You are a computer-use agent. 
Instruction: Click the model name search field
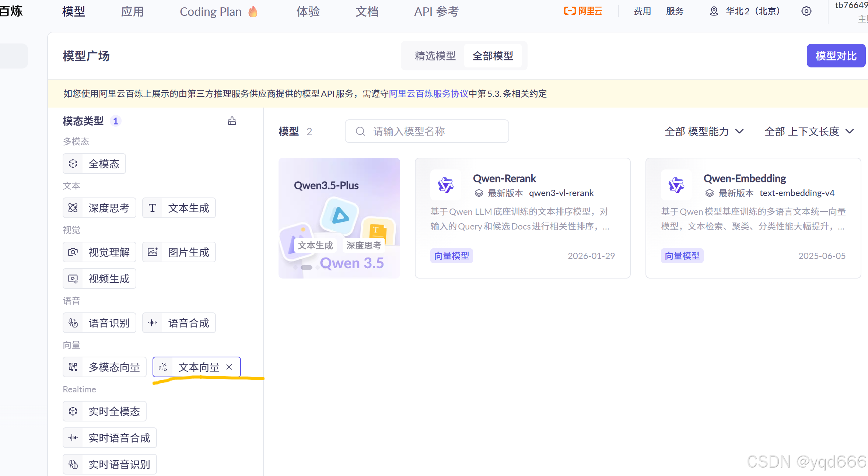point(427,131)
